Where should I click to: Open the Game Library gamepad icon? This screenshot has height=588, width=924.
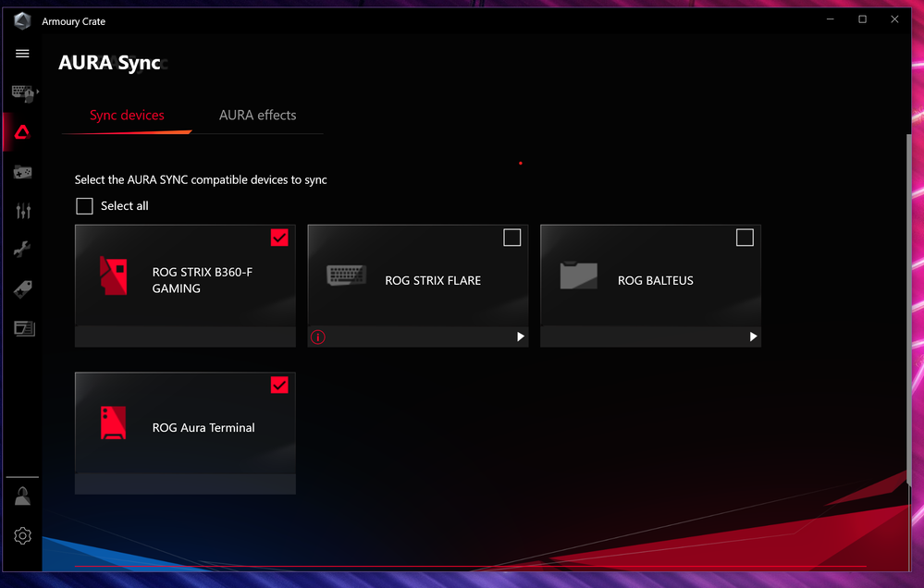[22, 172]
